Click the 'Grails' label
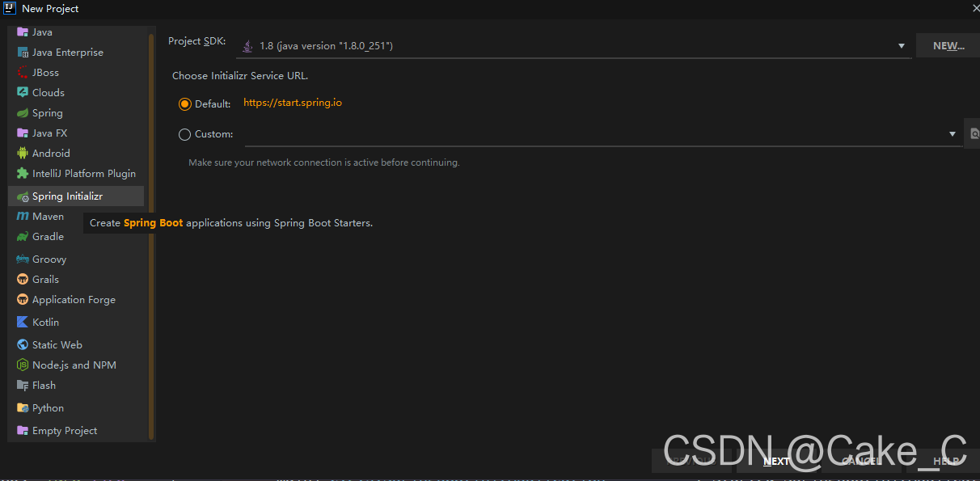 tap(45, 280)
